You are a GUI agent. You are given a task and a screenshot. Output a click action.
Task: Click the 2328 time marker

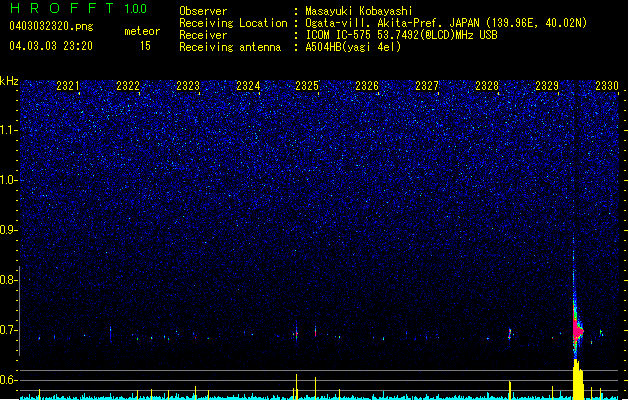(x=487, y=86)
